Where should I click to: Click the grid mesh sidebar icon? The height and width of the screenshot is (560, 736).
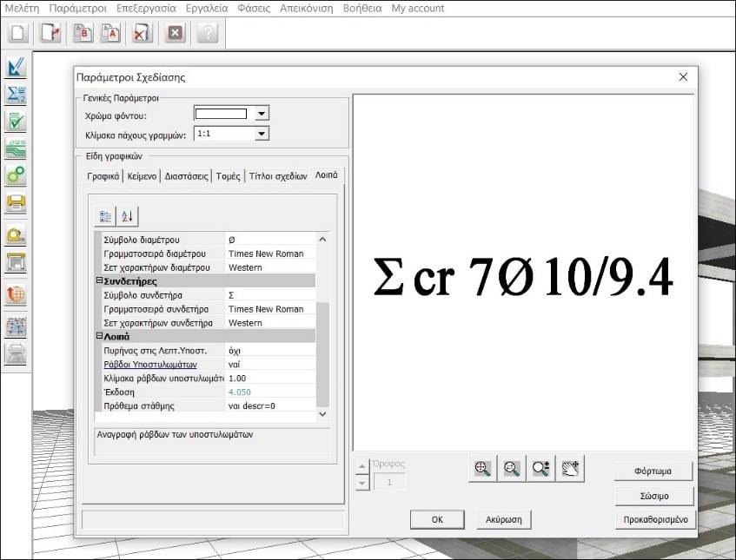16,326
